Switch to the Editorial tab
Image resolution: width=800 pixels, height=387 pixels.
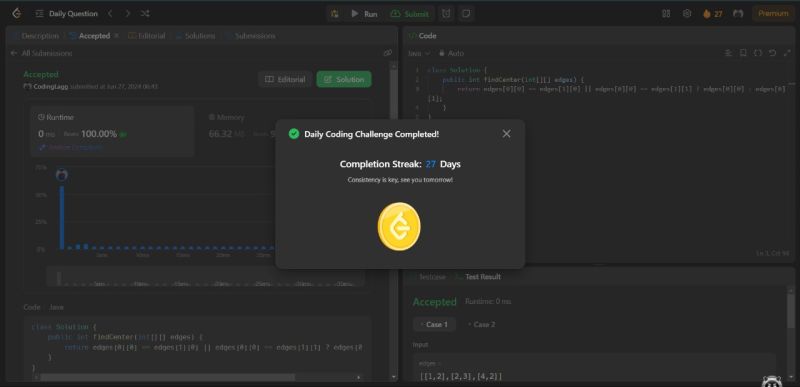(147, 36)
